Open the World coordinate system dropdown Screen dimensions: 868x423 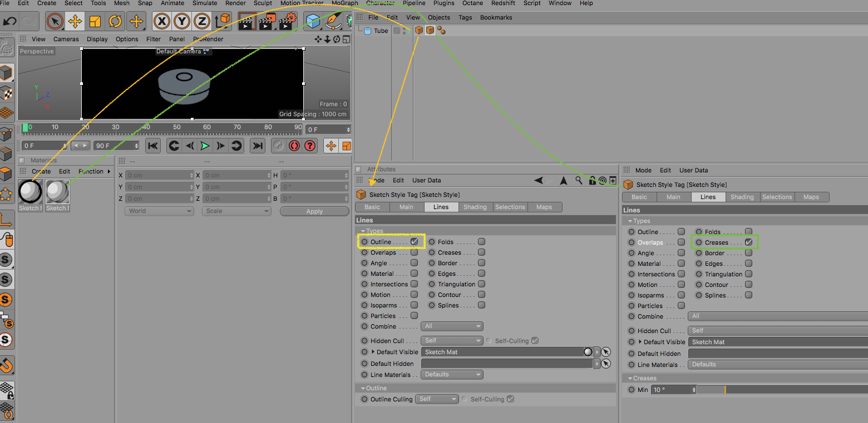tap(159, 211)
